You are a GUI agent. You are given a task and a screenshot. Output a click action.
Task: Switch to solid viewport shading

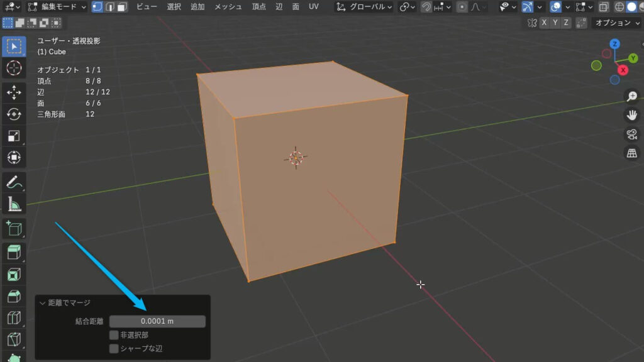(x=631, y=7)
